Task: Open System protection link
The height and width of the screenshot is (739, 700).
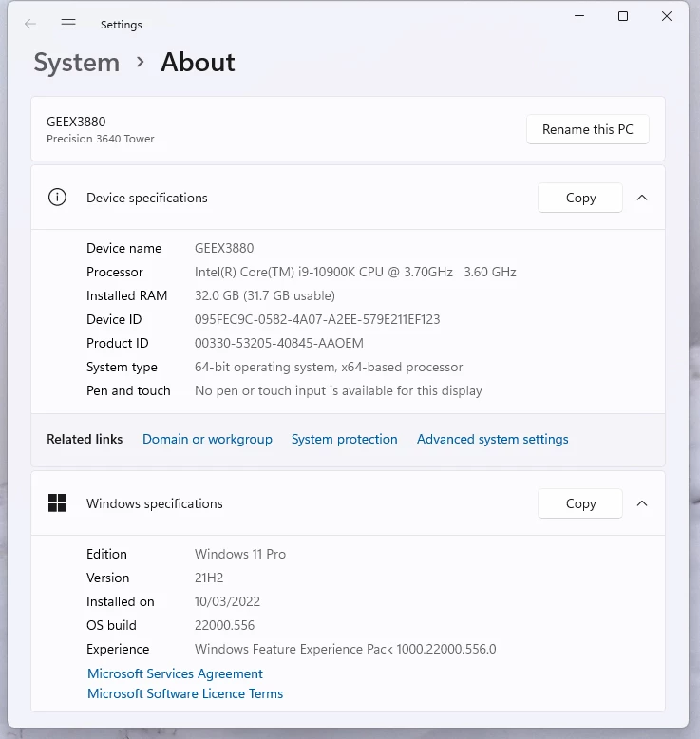Action: (345, 439)
